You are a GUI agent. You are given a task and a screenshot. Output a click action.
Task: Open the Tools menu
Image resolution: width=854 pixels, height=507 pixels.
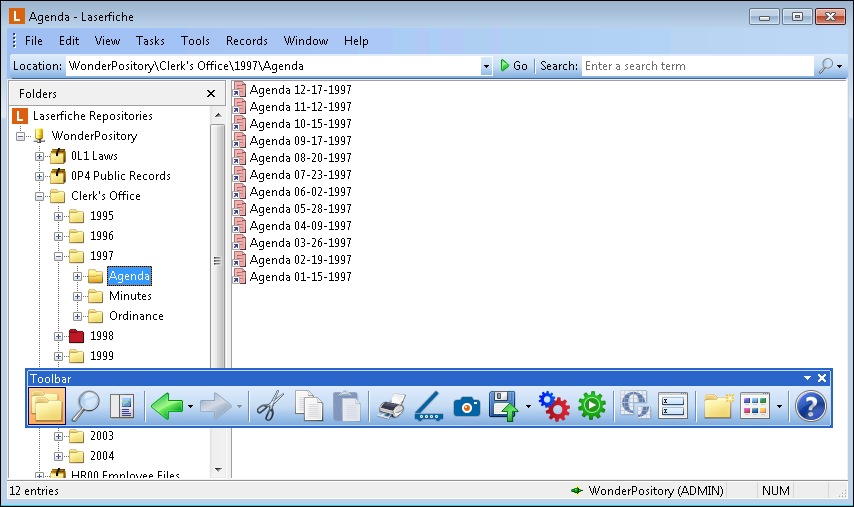tap(195, 41)
